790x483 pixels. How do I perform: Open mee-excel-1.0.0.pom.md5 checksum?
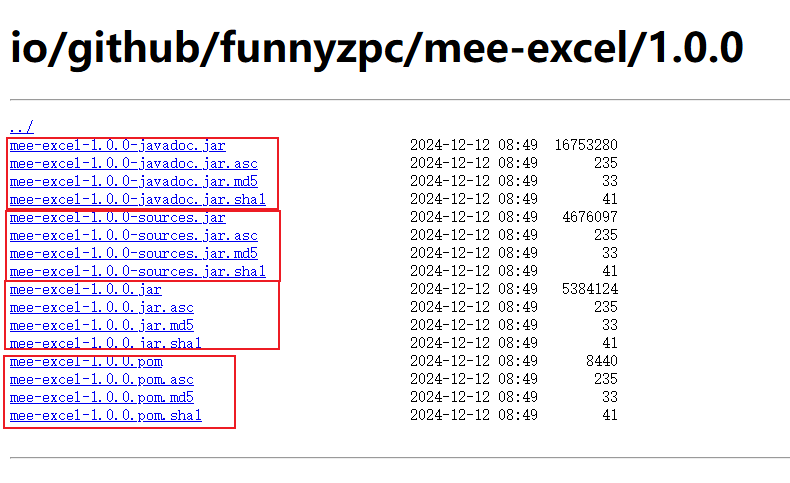(102, 397)
